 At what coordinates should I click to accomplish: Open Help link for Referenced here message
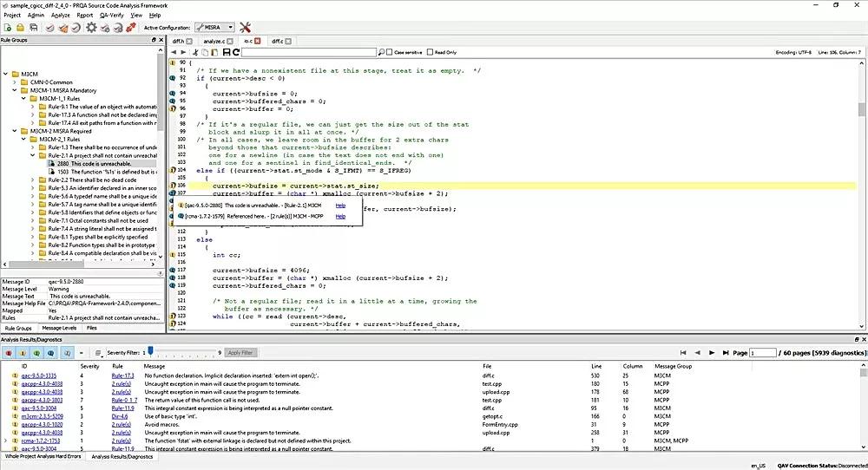point(340,216)
